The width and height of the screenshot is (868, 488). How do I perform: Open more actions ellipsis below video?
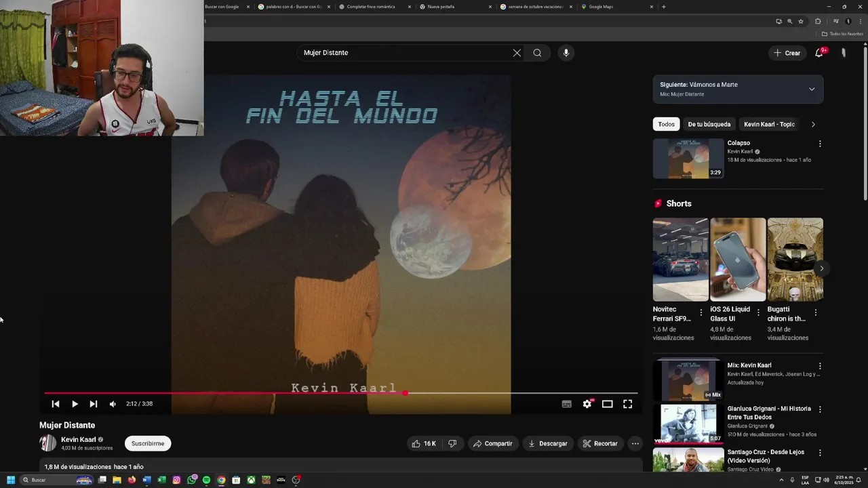635,443
